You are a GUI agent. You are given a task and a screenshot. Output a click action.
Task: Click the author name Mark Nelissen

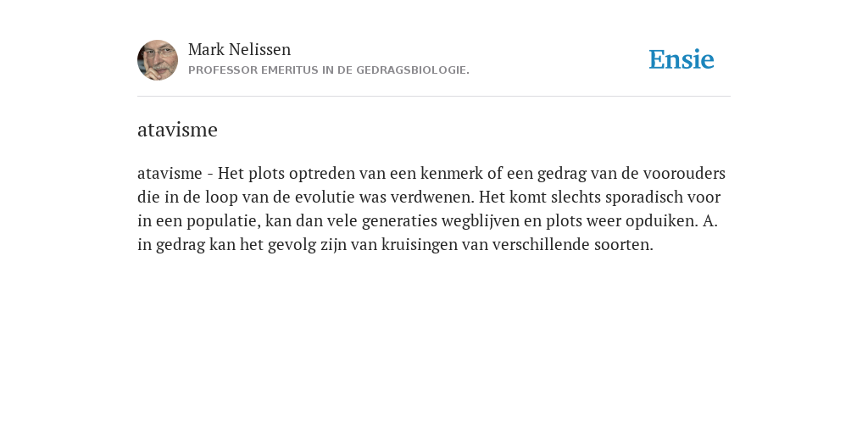tap(239, 49)
